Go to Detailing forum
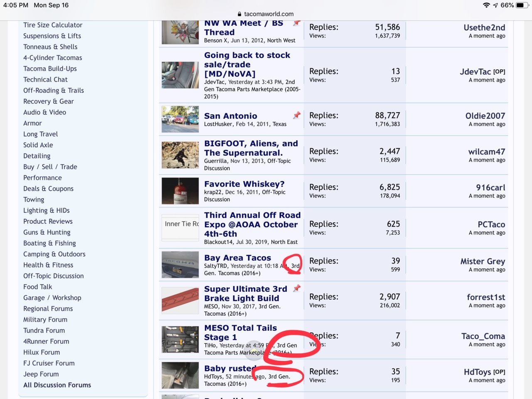This screenshot has height=399, width=532. coord(37,156)
